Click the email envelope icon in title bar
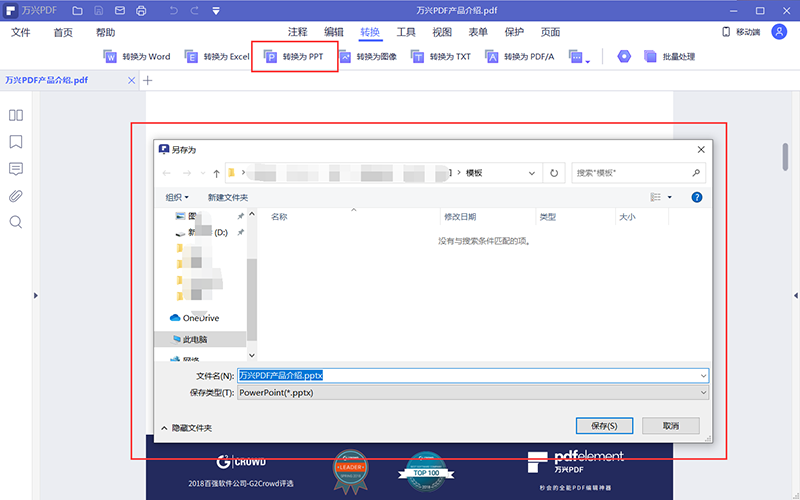Viewport: 800px width, 500px height. point(120,11)
